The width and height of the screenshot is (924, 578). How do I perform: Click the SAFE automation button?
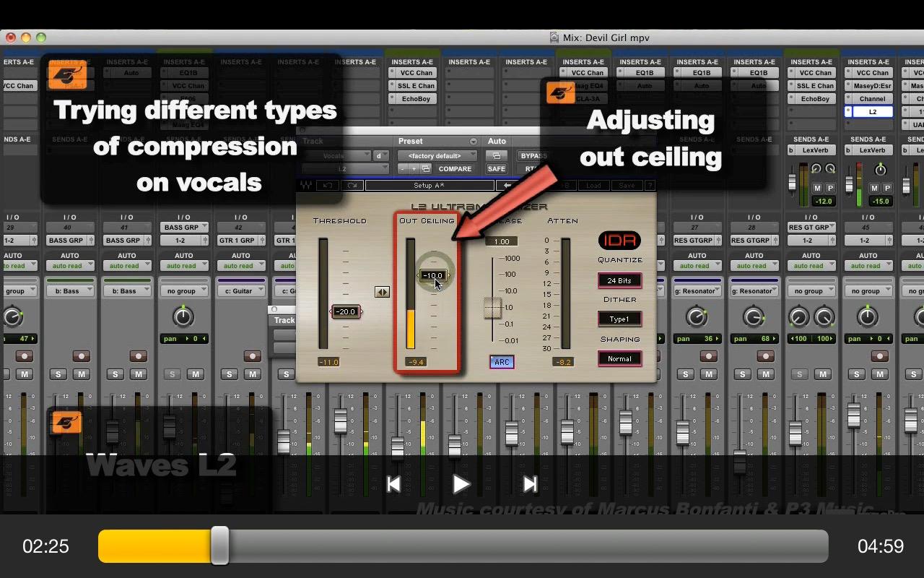coord(496,169)
